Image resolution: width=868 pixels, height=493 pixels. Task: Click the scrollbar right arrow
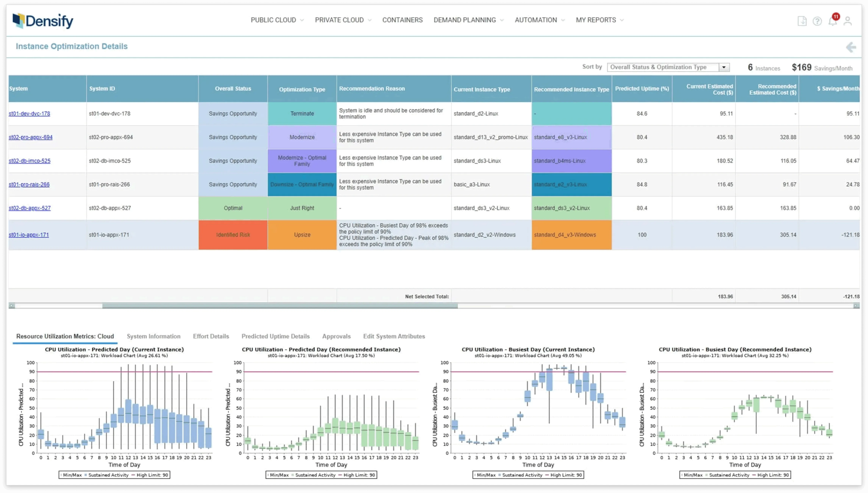click(856, 306)
